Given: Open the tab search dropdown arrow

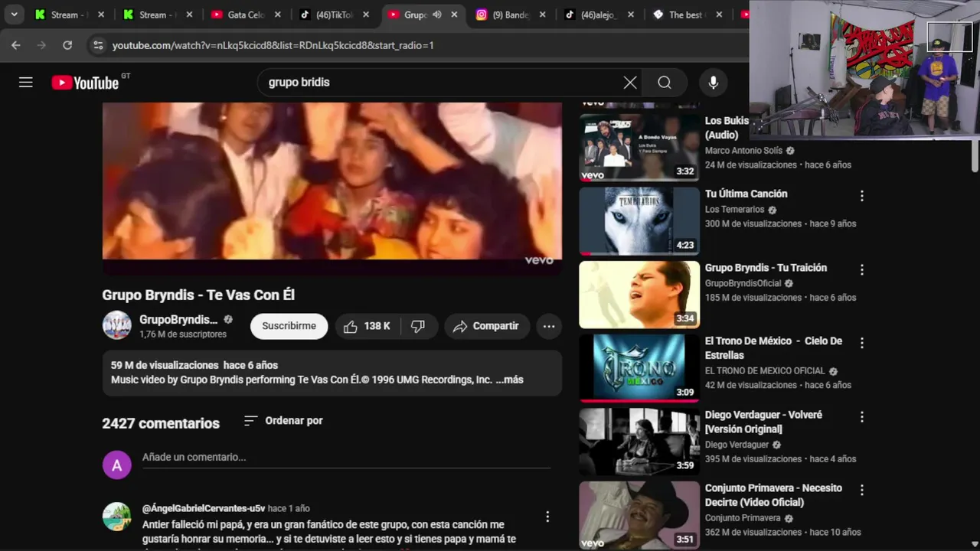Looking at the screenshot, I should coord(14,15).
